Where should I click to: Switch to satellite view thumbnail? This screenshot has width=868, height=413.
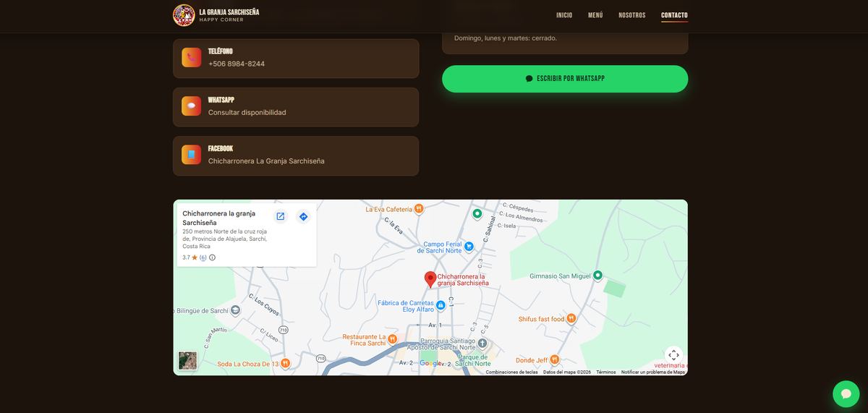(x=188, y=361)
